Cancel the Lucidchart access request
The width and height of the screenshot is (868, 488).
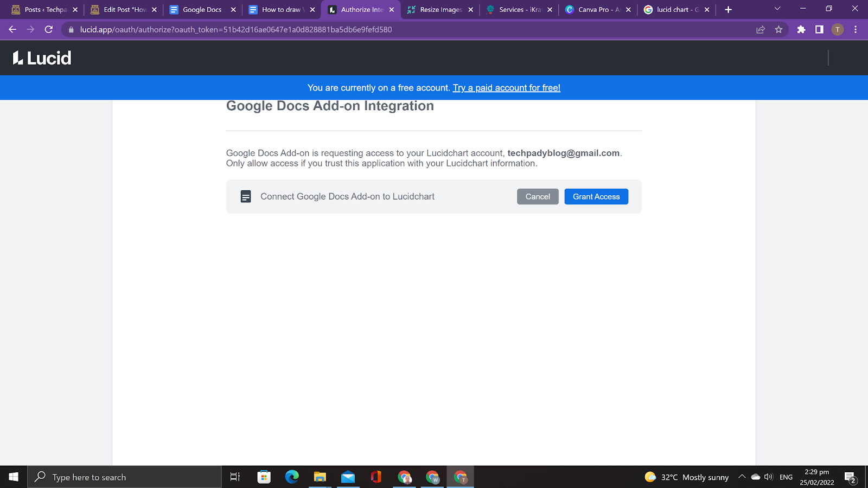538,196
